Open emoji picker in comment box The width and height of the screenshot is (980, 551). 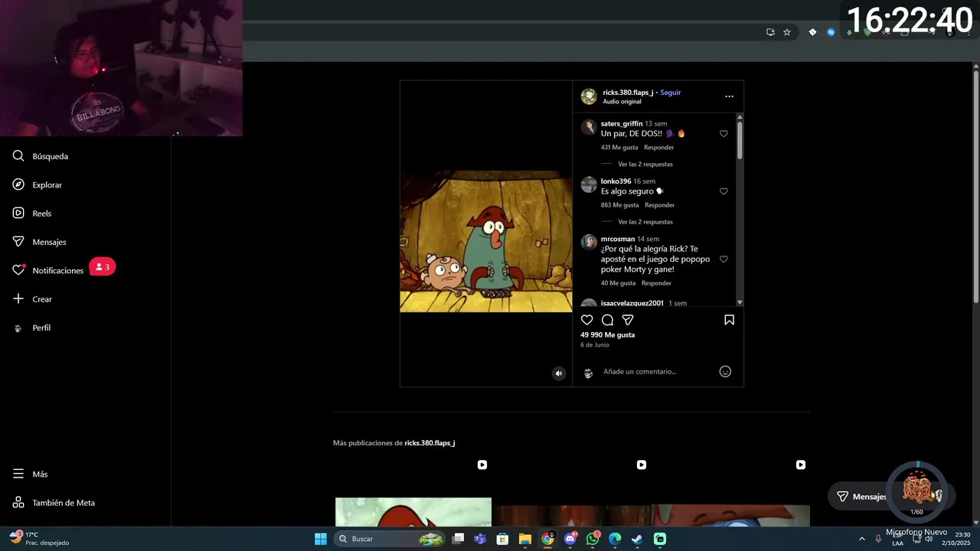[x=725, y=372]
